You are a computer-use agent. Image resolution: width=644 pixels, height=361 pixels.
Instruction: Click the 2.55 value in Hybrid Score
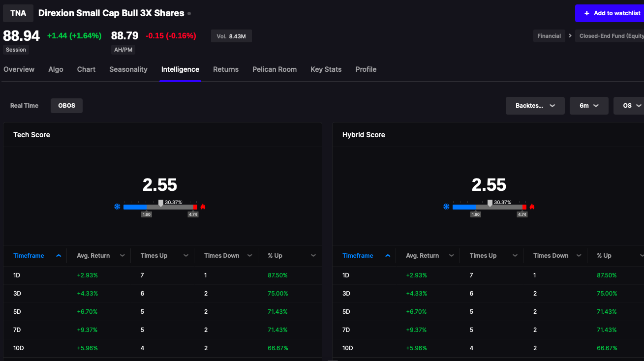[x=489, y=185]
